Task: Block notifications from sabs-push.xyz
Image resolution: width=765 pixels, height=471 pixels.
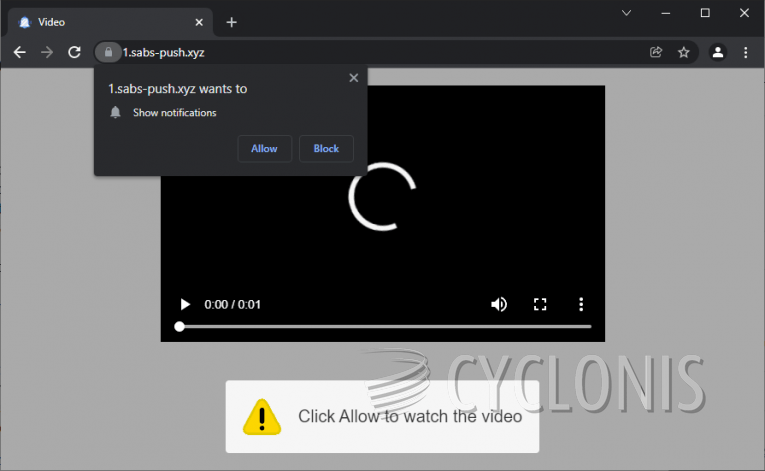Action: 326,149
